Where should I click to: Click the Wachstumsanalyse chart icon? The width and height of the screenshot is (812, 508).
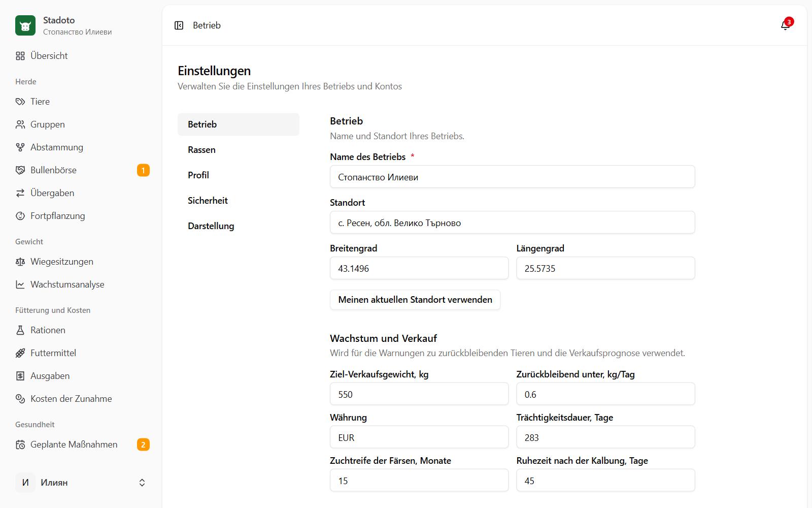pyautogui.click(x=20, y=284)
